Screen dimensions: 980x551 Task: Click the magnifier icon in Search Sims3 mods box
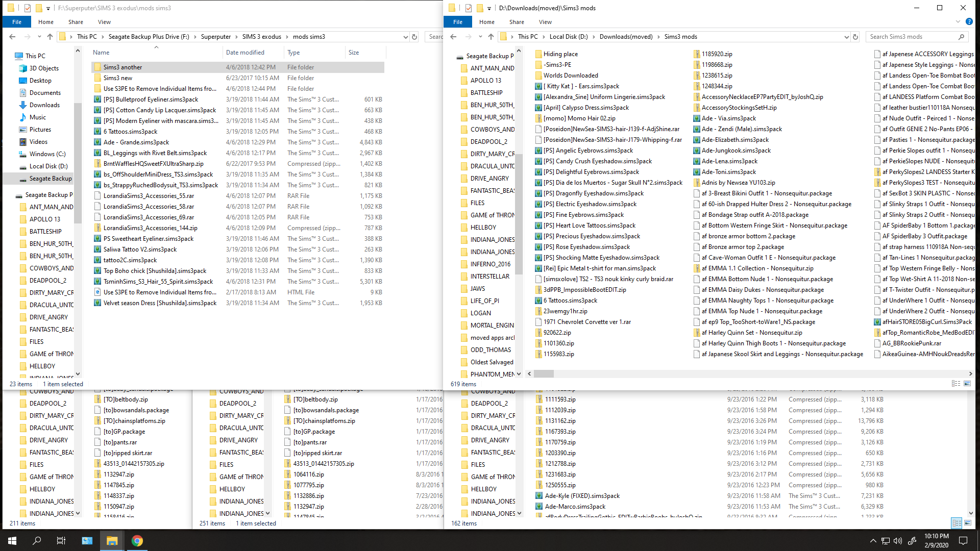961,37
